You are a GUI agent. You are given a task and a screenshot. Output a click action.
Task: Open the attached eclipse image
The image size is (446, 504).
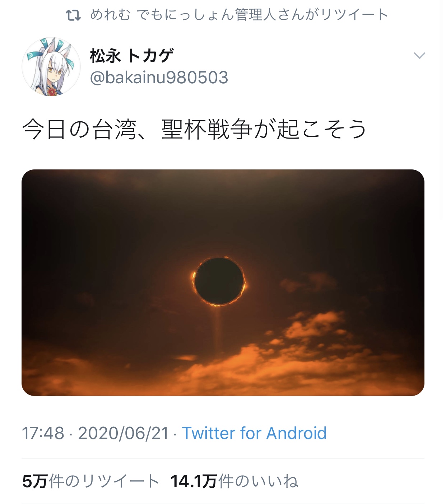[223, 283]
